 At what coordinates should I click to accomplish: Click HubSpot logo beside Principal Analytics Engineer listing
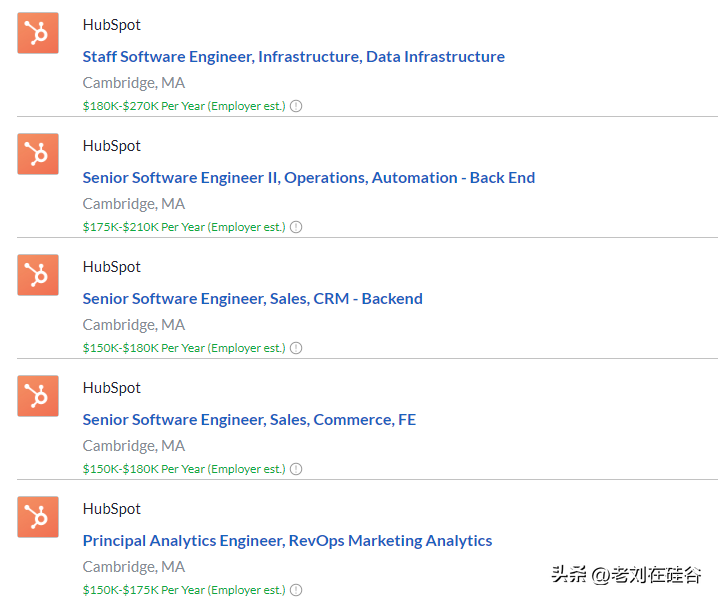click(38, 517)
